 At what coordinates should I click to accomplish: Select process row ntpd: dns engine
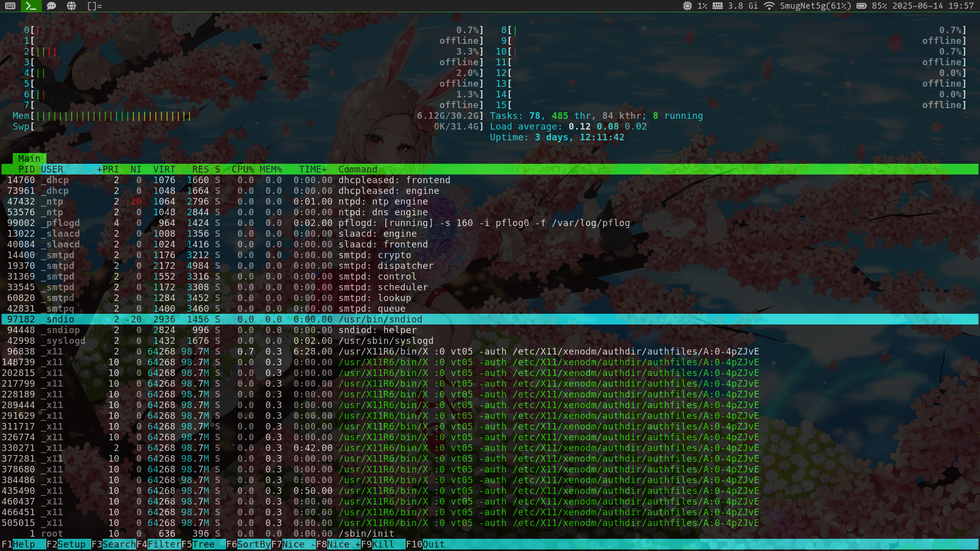490,212
